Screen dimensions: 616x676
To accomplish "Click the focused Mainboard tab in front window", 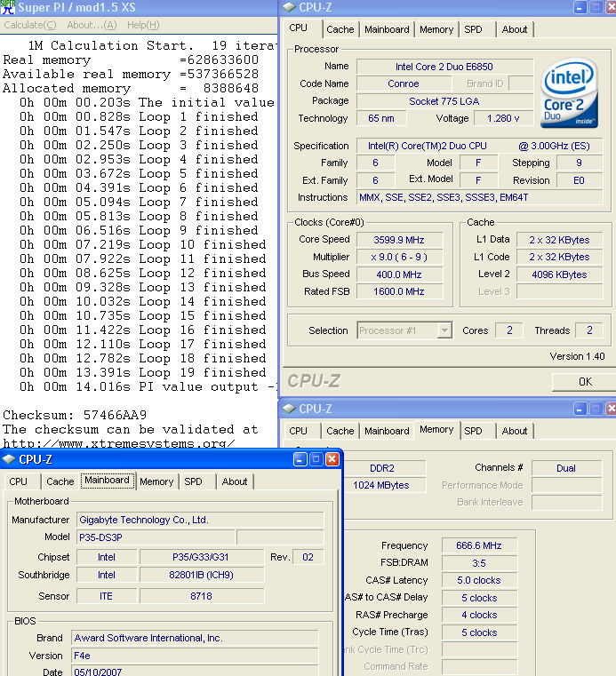I will pyautogui.click(x=107, y=481).
